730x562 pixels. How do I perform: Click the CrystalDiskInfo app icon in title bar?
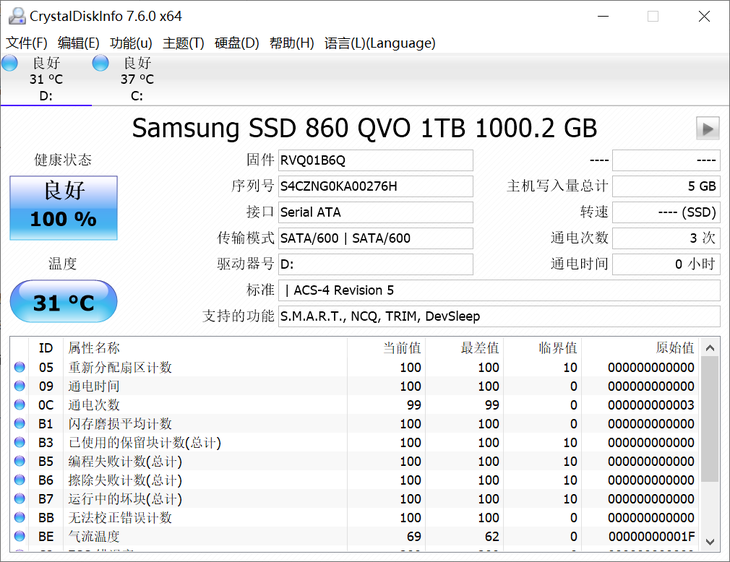tap(15, 16)
